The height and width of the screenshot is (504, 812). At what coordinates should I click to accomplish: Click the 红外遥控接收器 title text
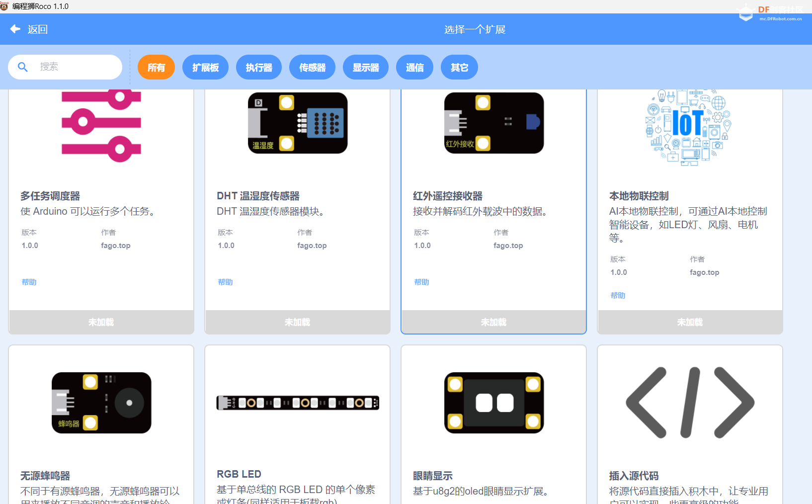point(448,196)
